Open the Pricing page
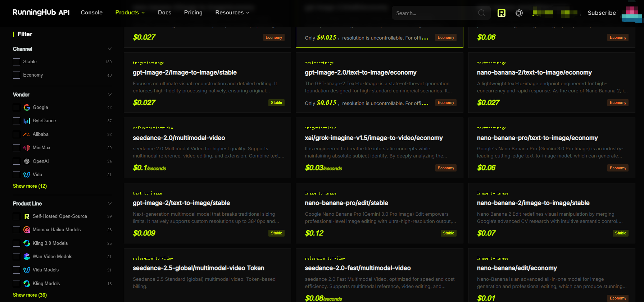644x302 pixels. [x=193, y=13]
